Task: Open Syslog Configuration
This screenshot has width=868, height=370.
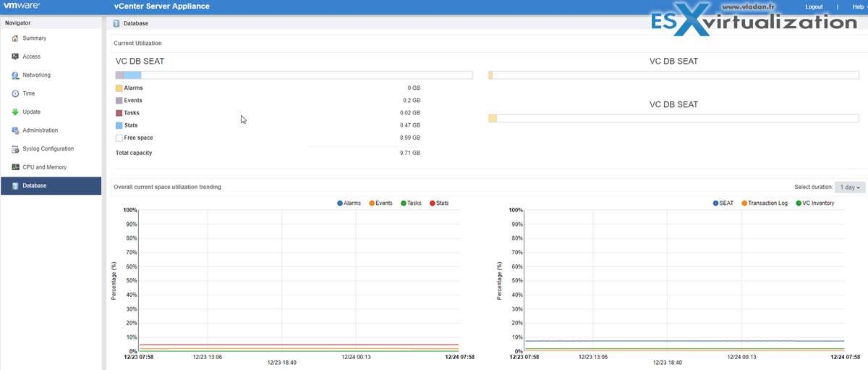Action: tap(51, 149)
